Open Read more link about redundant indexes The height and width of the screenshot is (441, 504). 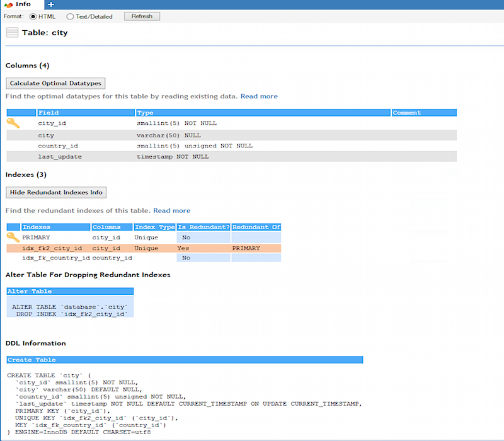[171, 210]
